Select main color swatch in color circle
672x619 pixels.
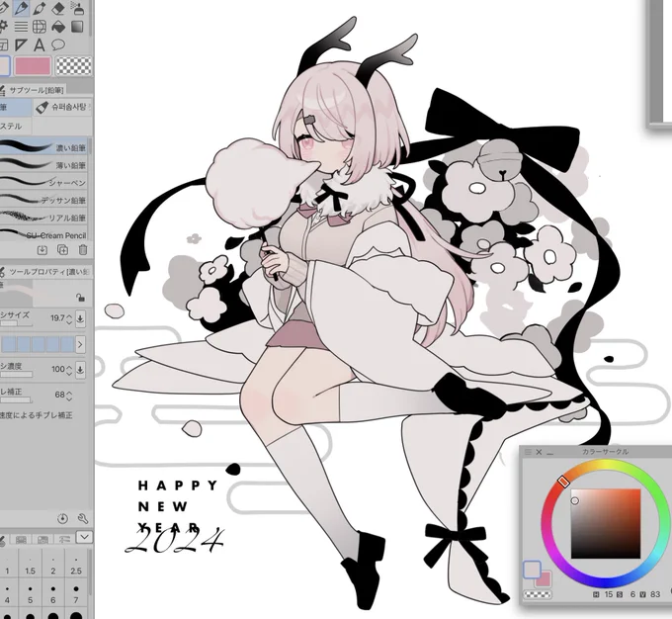click(x=532, y=570)
